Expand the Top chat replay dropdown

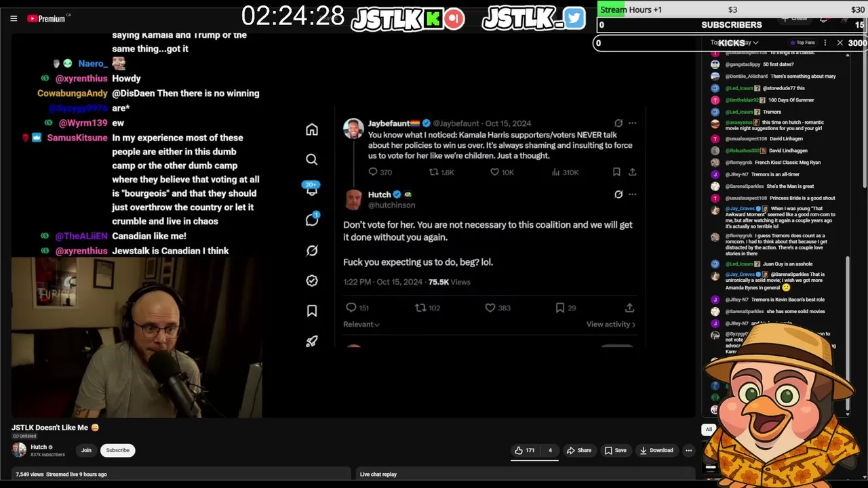pyautogui.click(x=734, y=43)
